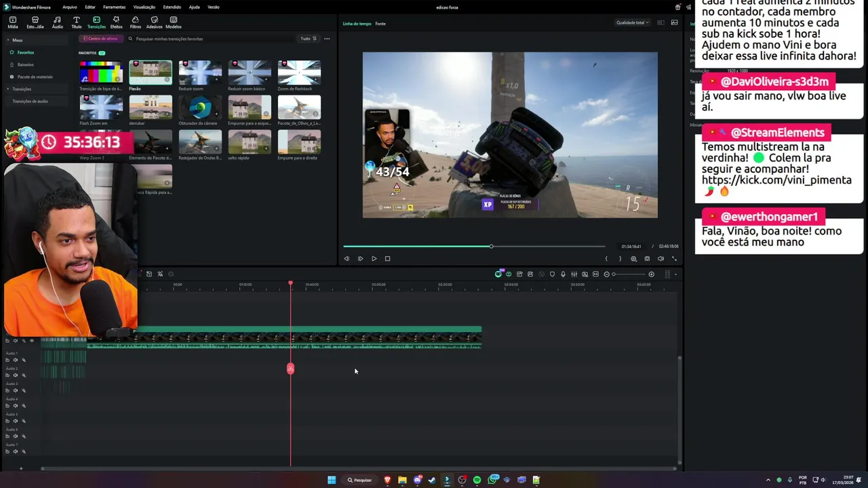Screen dimensions: 868x488
Task: Mute the Áudio 1 track
Action: tap(16, 360)
